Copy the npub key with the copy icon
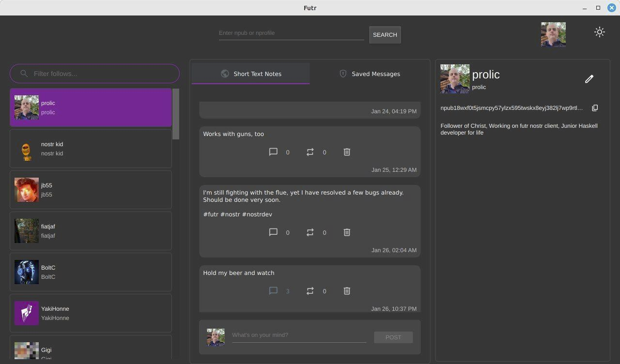This screenshot has height=364, width=620. (595, 108)
